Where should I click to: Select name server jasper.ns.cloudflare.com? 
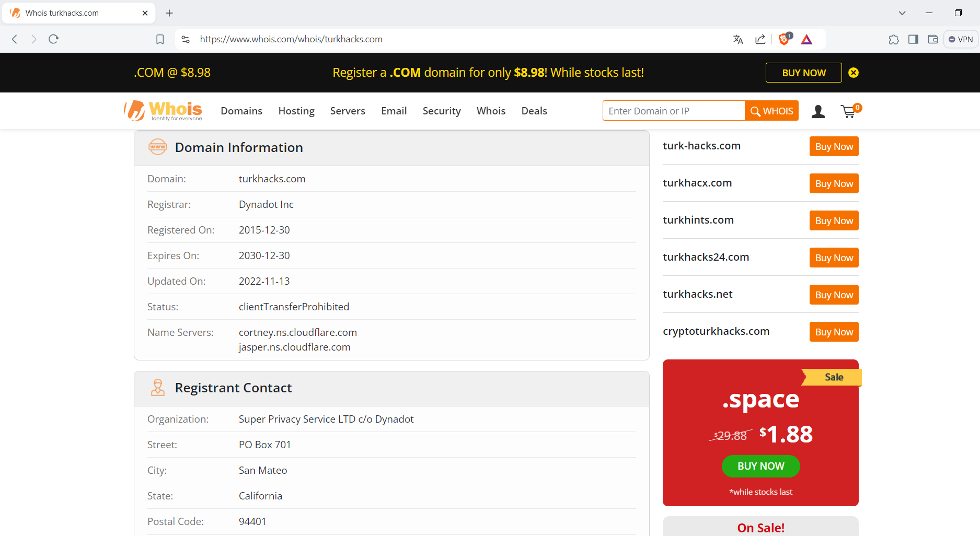coord(294,347)
